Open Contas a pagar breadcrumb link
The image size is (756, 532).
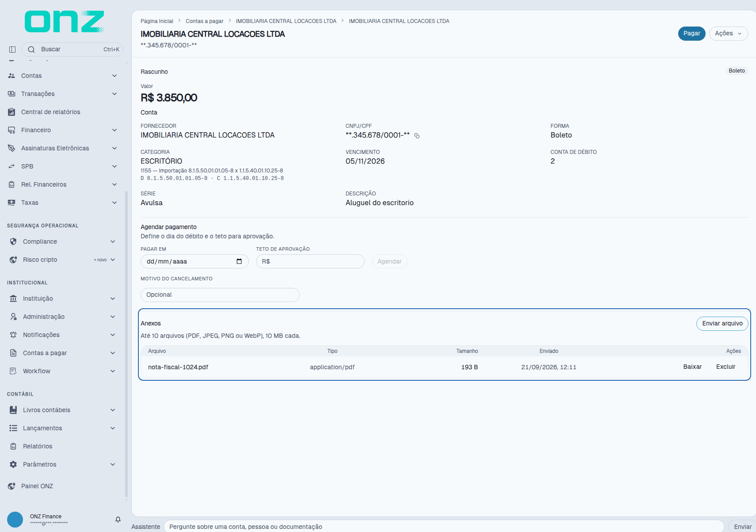coord(205,21)
